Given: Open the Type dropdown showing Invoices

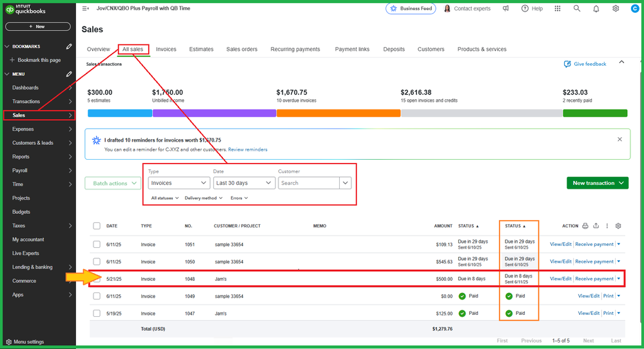Looking at the screenshot, I should (179, 183).
